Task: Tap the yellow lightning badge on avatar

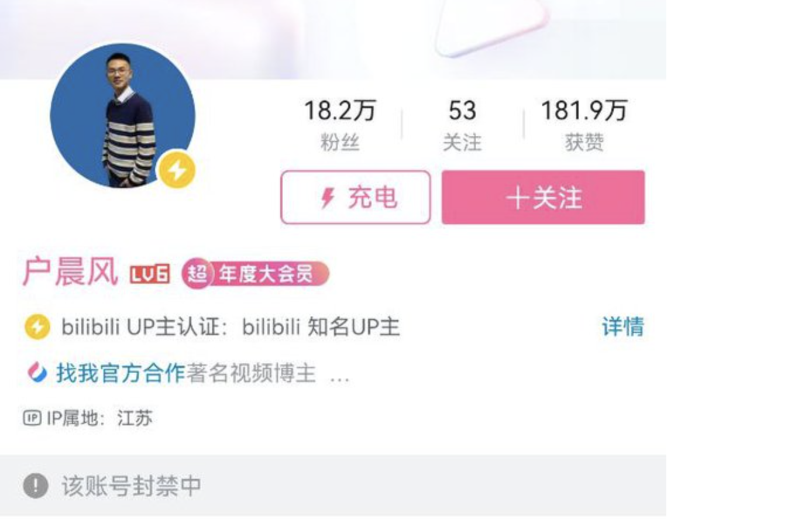Action: click(177, 170)
